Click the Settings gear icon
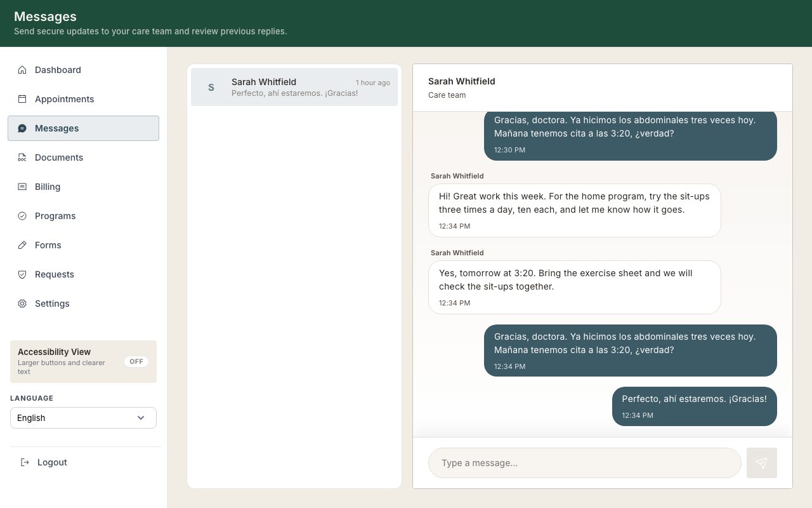This screenshot has width=812, height=508. tap(22, 304)
